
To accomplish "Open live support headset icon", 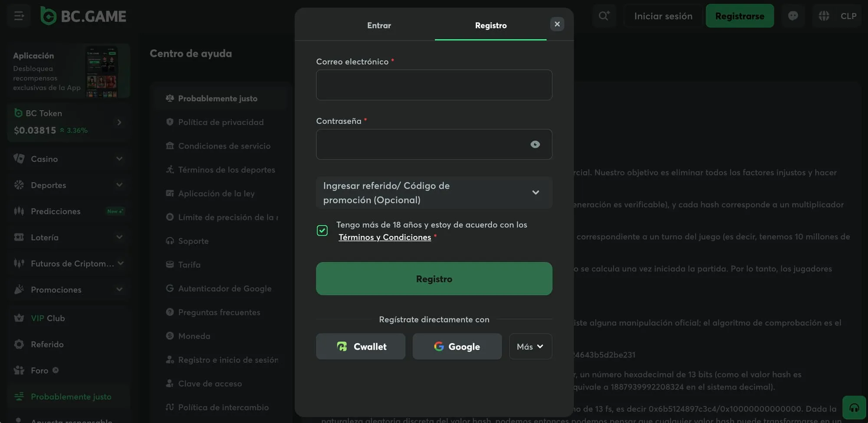I will tap(854, 408).
